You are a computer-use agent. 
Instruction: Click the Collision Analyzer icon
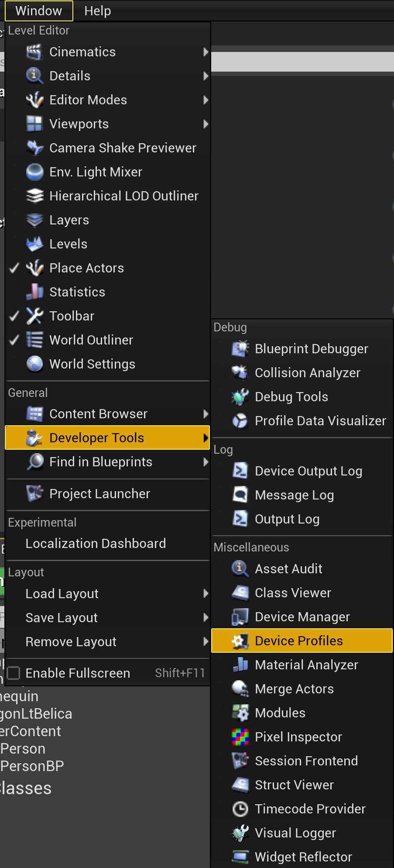[x=240, y=373]
